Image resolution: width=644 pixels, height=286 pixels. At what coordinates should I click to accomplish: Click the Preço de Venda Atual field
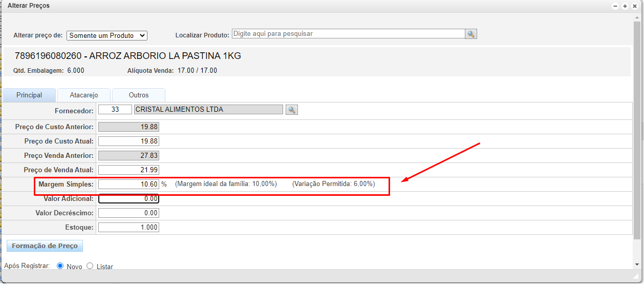128,170
